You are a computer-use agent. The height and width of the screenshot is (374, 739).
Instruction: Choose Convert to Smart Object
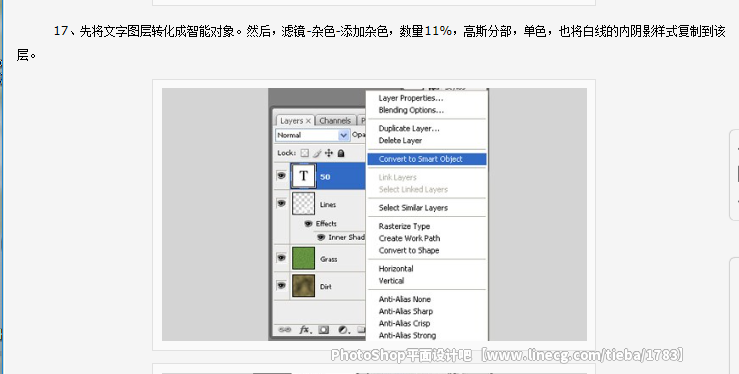click(x=427, y=159)
